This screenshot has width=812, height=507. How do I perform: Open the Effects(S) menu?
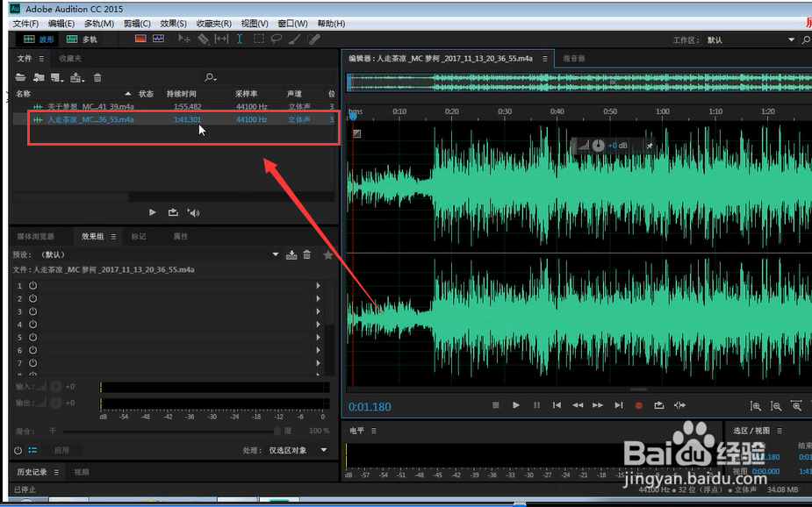(173, 24)
